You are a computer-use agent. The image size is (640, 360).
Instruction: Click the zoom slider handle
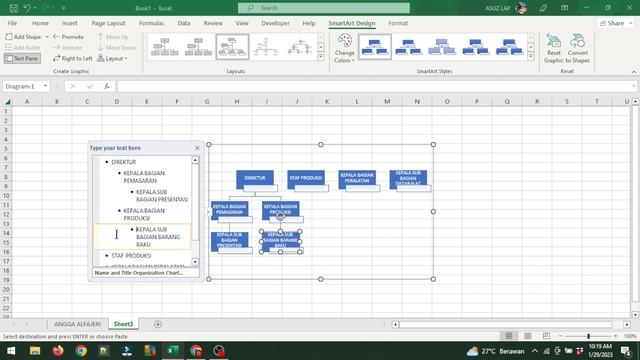[x=588, y=336]
